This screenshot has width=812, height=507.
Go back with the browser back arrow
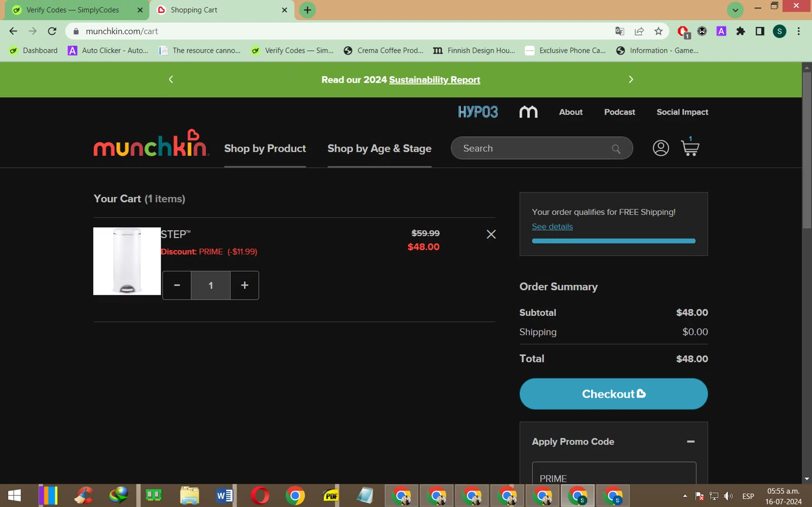click(x=14, y=31)
